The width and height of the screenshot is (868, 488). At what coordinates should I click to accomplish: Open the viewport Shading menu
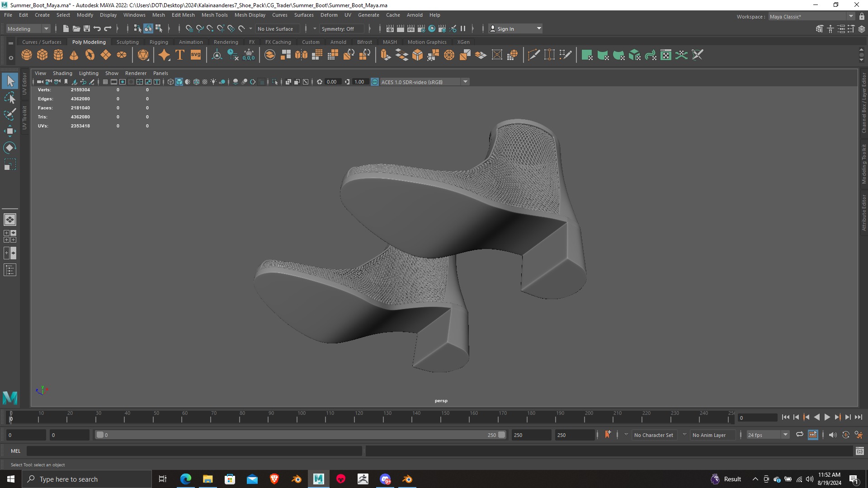coord(62,73)
